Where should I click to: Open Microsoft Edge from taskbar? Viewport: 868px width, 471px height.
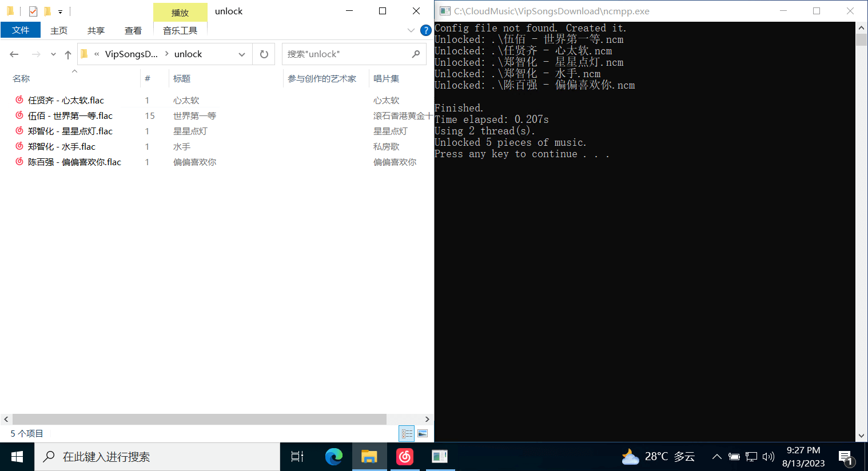(x=334, y=456)
